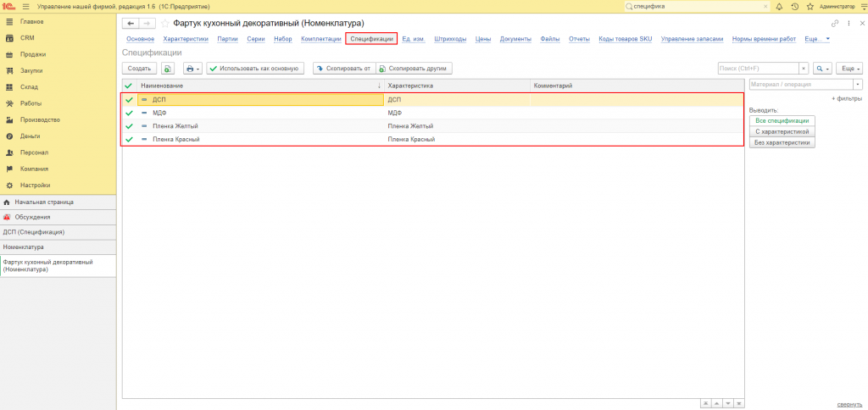Select Без характеристики filter option
Image resolution: width=868 pixels, height=410 pixels.
pyautogui.click(x=782, y=143)
